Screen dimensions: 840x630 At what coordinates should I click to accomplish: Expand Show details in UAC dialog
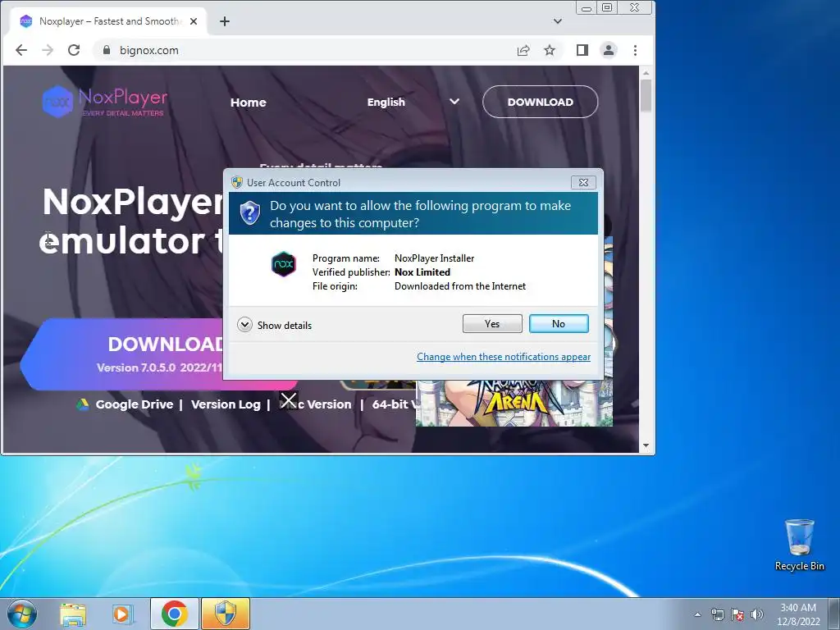point(274,325)
